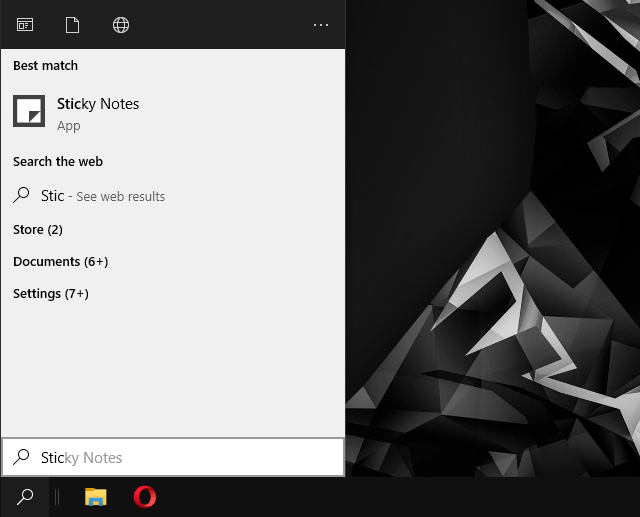Click the 'Best match' heading
The image size is (640, 517).
pos(45,66)
